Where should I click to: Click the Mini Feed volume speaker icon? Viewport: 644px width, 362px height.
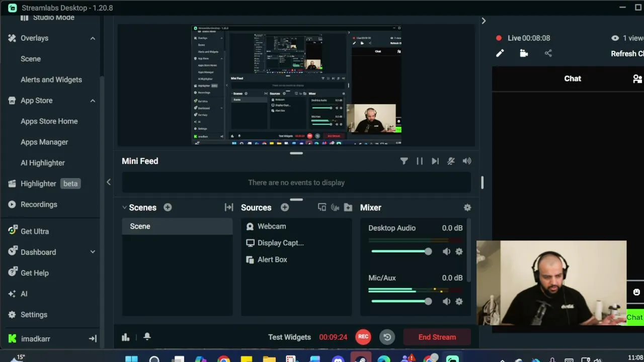[467, 161]
